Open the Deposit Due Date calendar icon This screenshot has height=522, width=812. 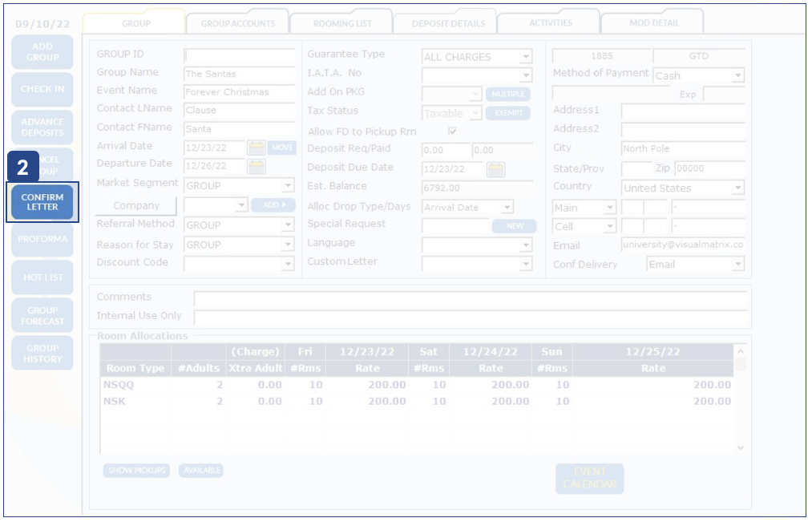pos(496,169)
